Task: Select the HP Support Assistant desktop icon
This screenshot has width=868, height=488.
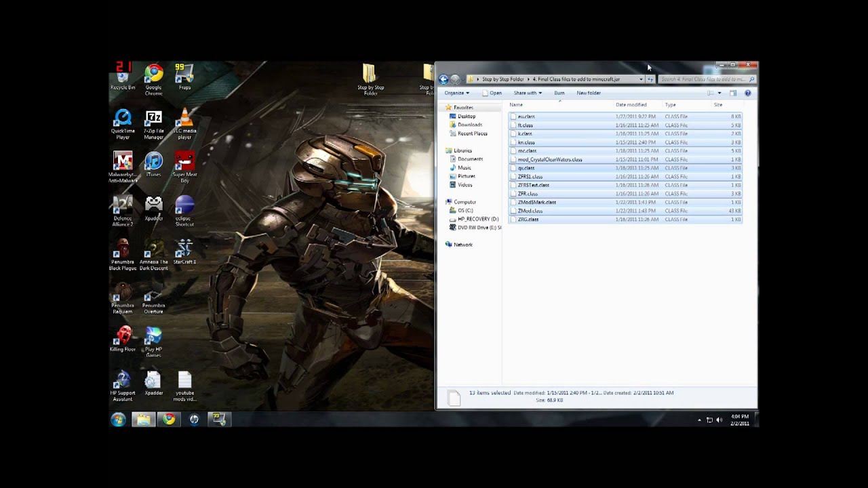Action: [x=123, y=386]
